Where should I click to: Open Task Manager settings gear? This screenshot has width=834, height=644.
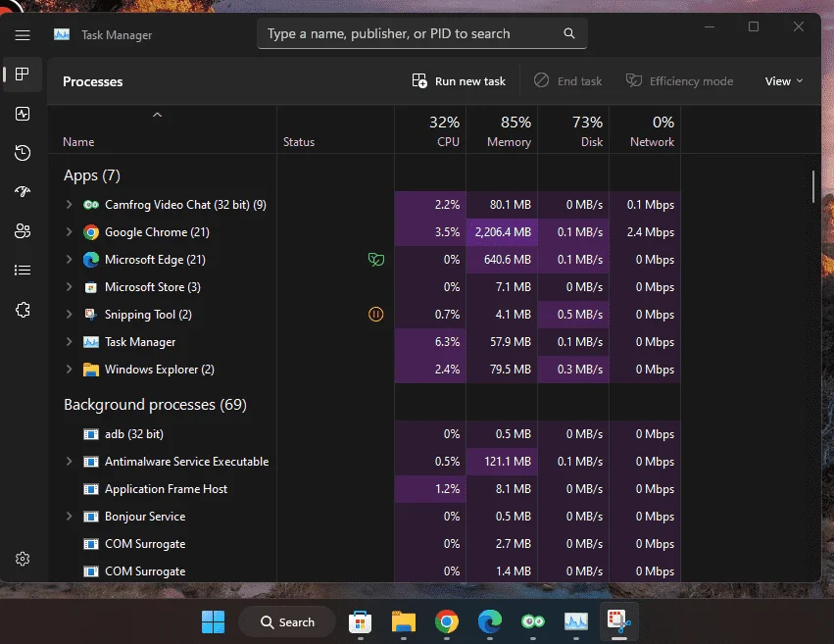(23, 559)
